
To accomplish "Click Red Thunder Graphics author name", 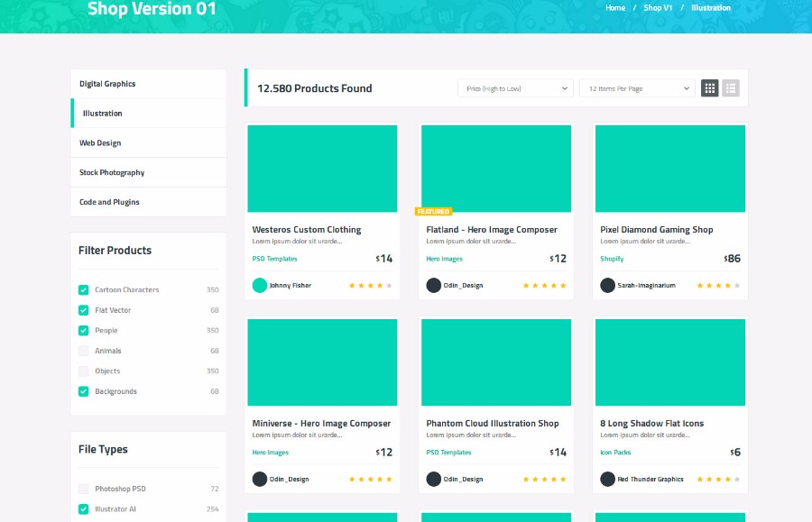I will coord(651,480).
